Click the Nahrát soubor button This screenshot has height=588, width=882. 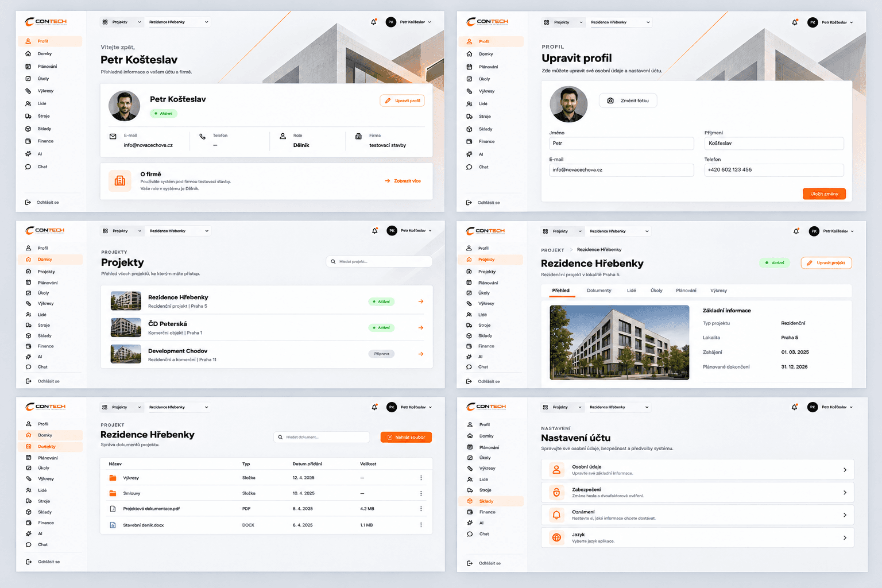pyautogui.click(x=406, y=438)
